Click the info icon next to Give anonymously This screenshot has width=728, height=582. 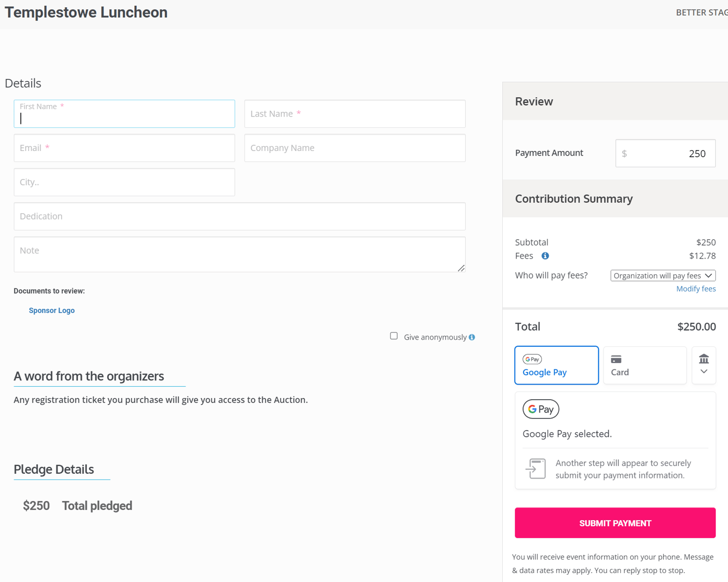click(x=472, y=337)
